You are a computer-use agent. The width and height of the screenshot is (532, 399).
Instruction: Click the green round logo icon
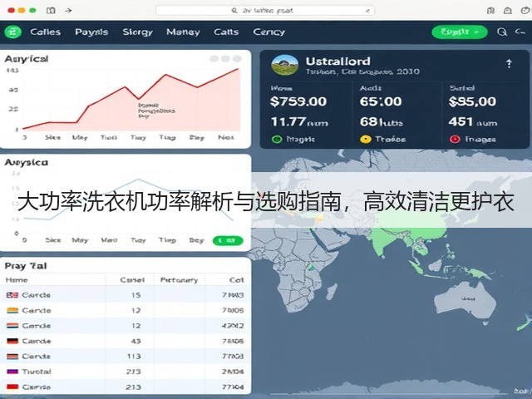(13, 32)
